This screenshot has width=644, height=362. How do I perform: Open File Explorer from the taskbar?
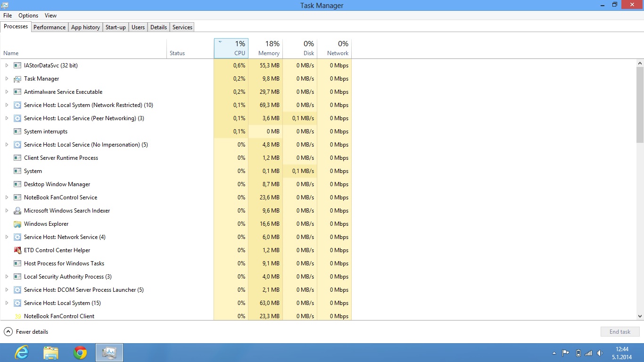51,353
